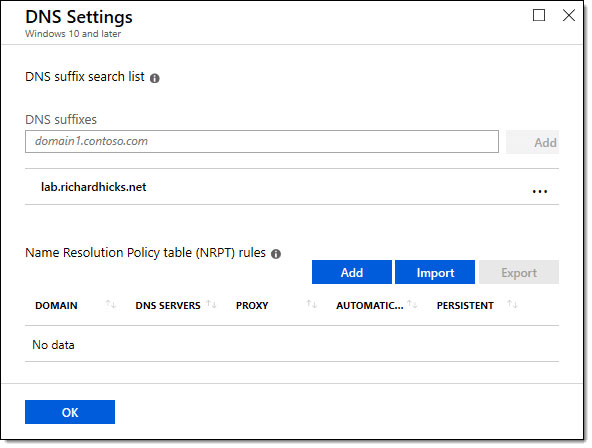Sort table by DOMAIN column arrows

point(111,304)
